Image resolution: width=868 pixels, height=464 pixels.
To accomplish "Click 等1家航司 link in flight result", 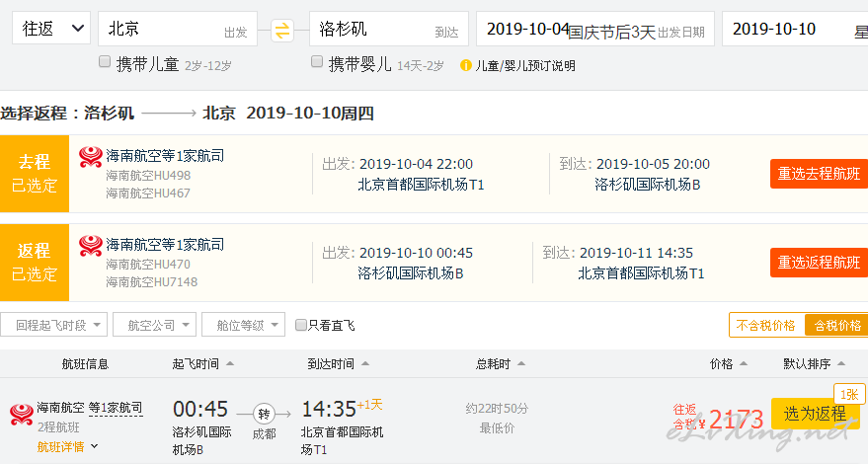I will pyautogui.click(x=116, y=408).
